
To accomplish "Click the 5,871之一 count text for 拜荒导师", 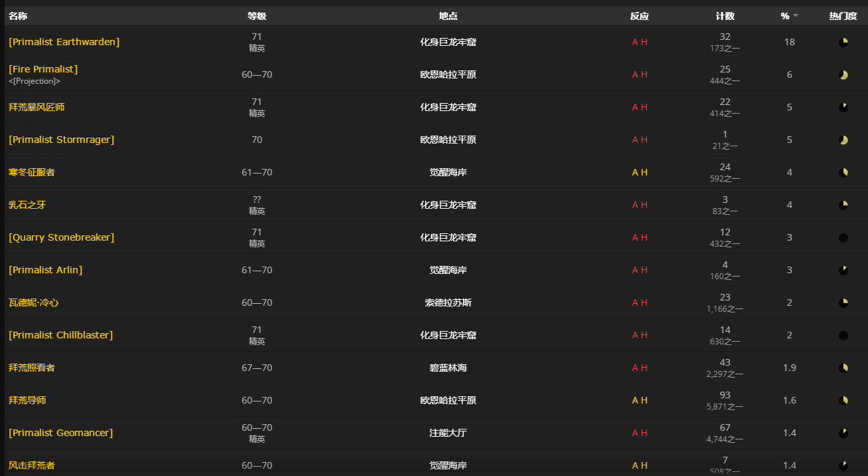I will (x=725, y=406).
